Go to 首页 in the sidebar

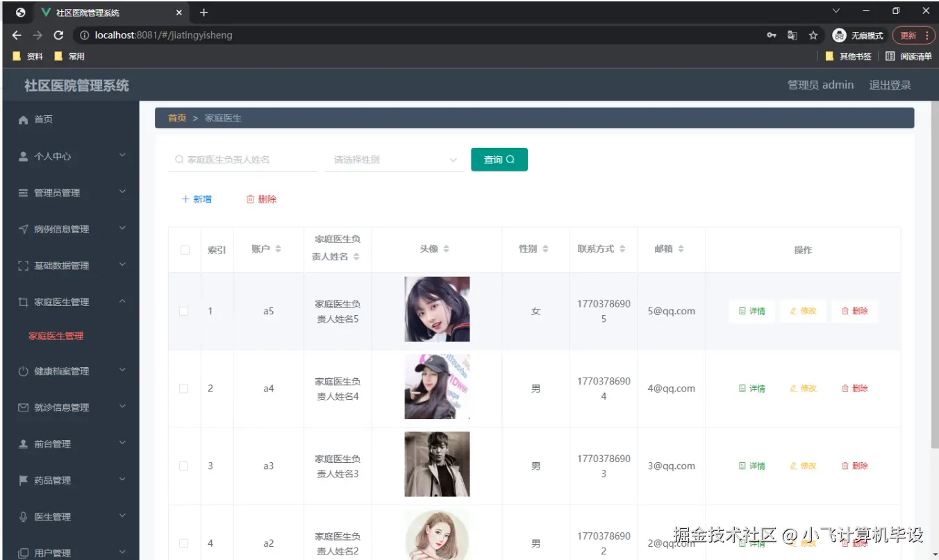(44, 119)
